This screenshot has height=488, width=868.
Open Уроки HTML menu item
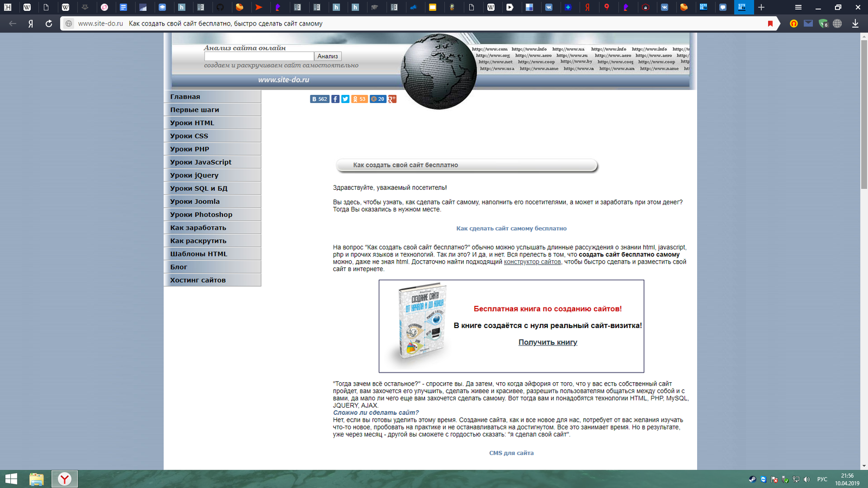pos(212,123)
